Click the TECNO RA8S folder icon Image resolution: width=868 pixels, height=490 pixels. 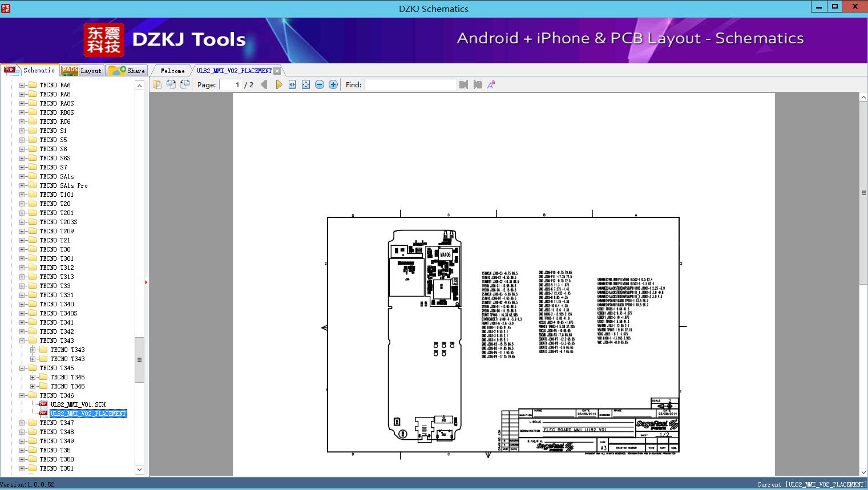click(33, 103)
